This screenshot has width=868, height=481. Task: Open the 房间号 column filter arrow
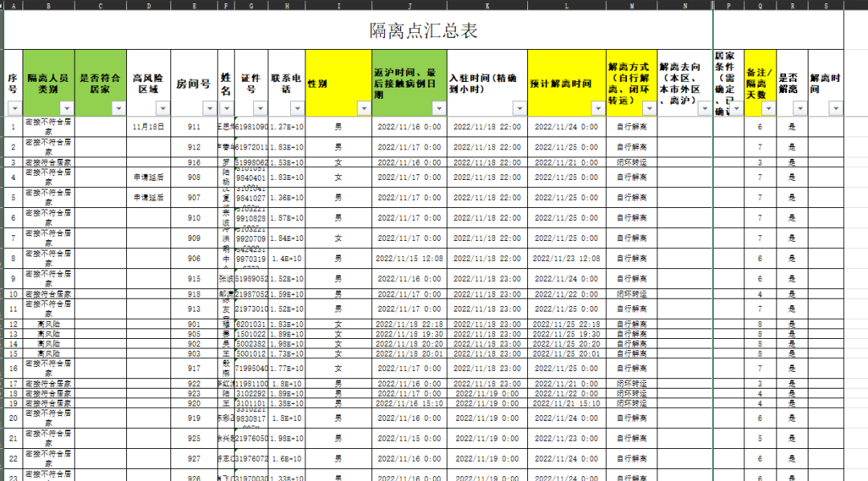tap(209, 108)
